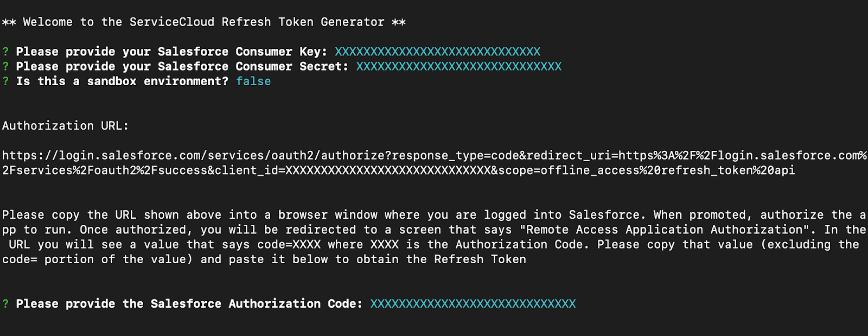Click the trailing asterisks after Token Generator

[399, 22]
